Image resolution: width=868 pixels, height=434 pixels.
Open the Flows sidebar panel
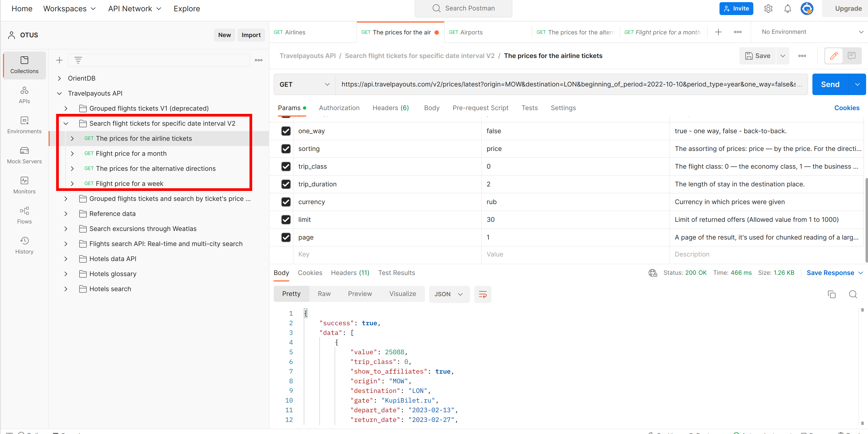pyautogui.click(x=24, y=215)
